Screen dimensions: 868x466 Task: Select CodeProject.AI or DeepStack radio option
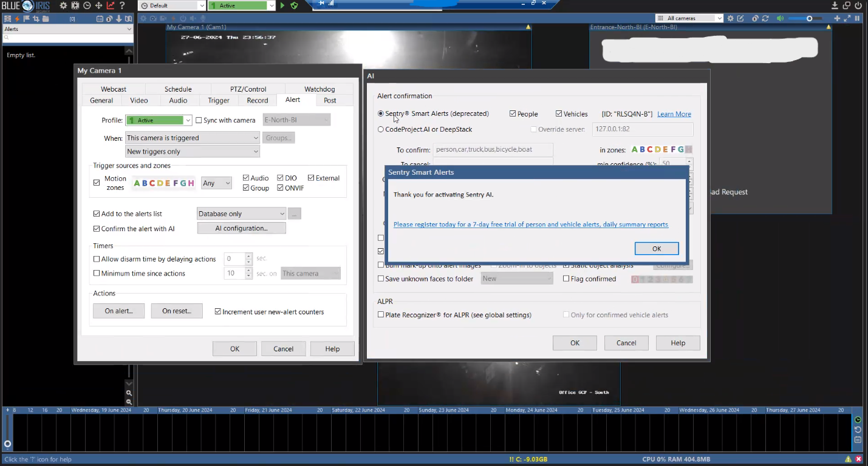coord(381,129)
